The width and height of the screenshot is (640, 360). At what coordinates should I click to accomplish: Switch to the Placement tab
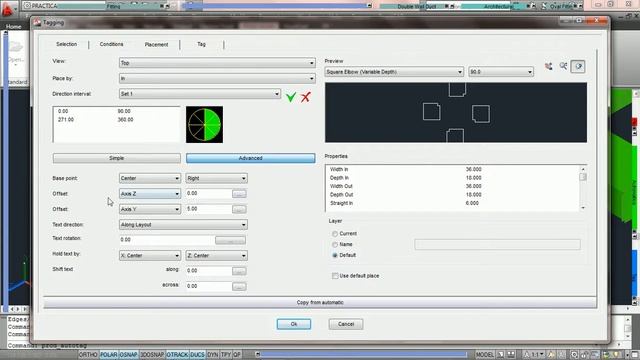click(x=156, y=44)
